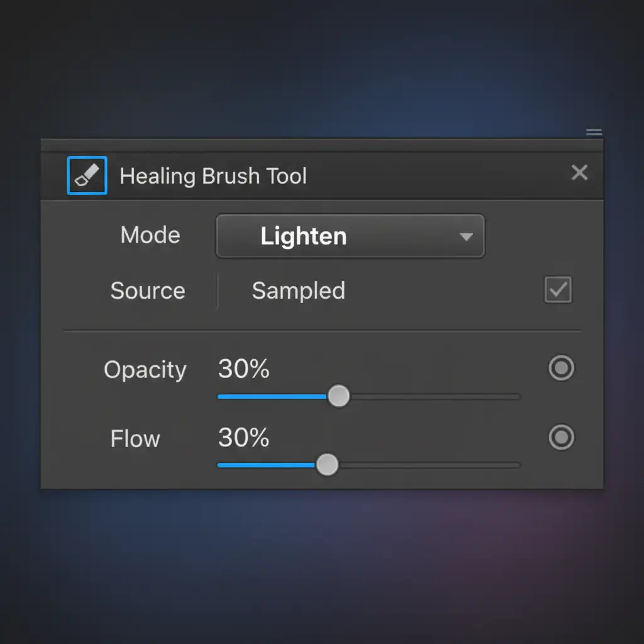Click the Mode label
The height and width of the screenshot is (644, 644).
[x=150, y=235]
